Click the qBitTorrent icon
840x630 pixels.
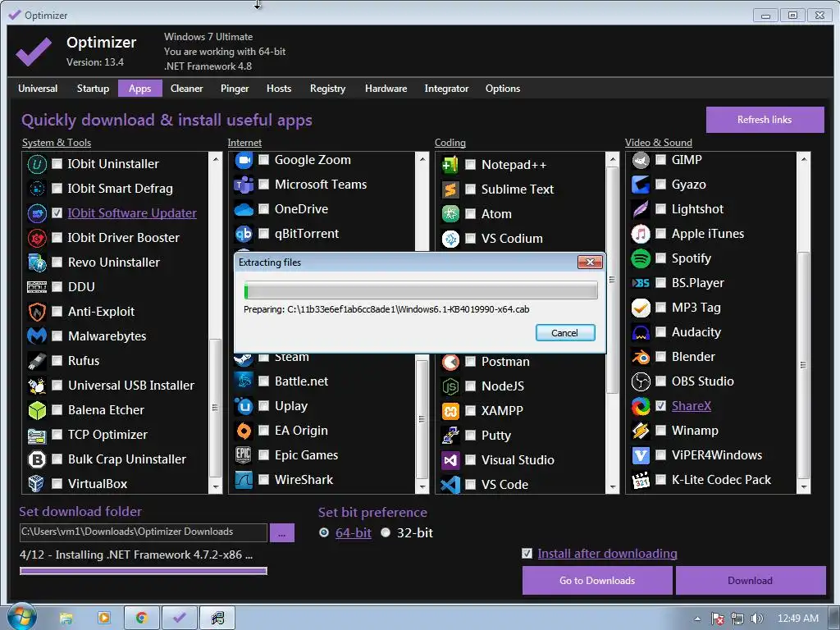[x=244, y=234]
